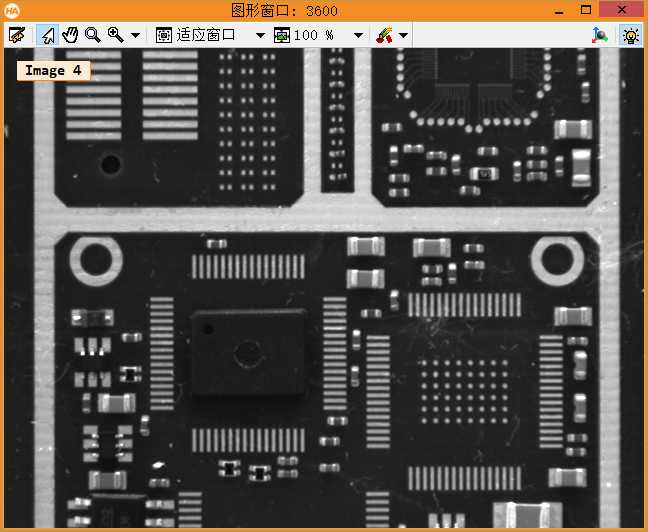Click the clear graphics window icon
This screenshot has width=648, height=532.
tap(17, 35)
